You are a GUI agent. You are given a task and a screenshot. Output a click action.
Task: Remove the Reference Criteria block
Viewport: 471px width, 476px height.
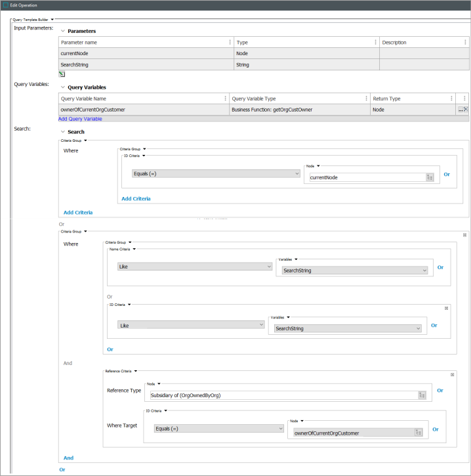(452, 375)
